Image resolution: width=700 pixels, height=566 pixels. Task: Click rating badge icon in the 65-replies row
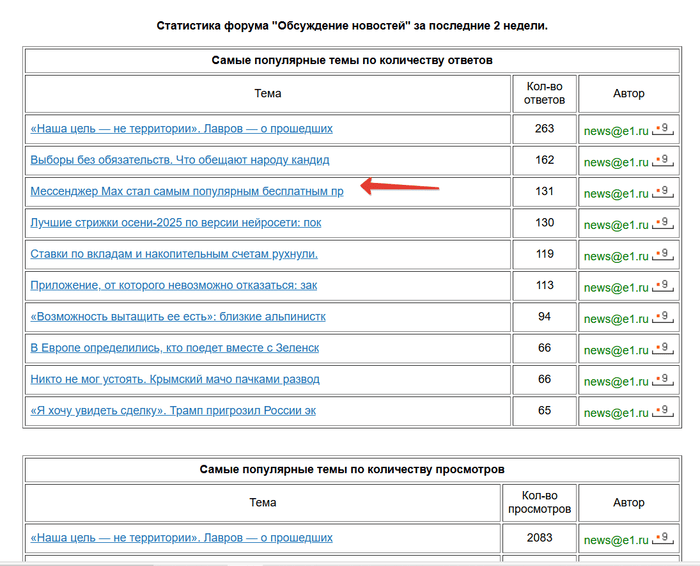tap(662, 411)
